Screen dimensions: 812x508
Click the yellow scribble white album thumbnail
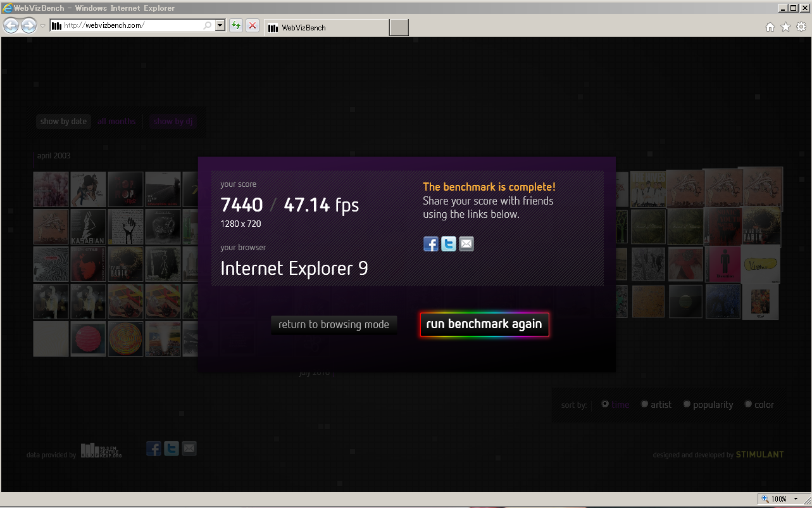coord(761,264)
